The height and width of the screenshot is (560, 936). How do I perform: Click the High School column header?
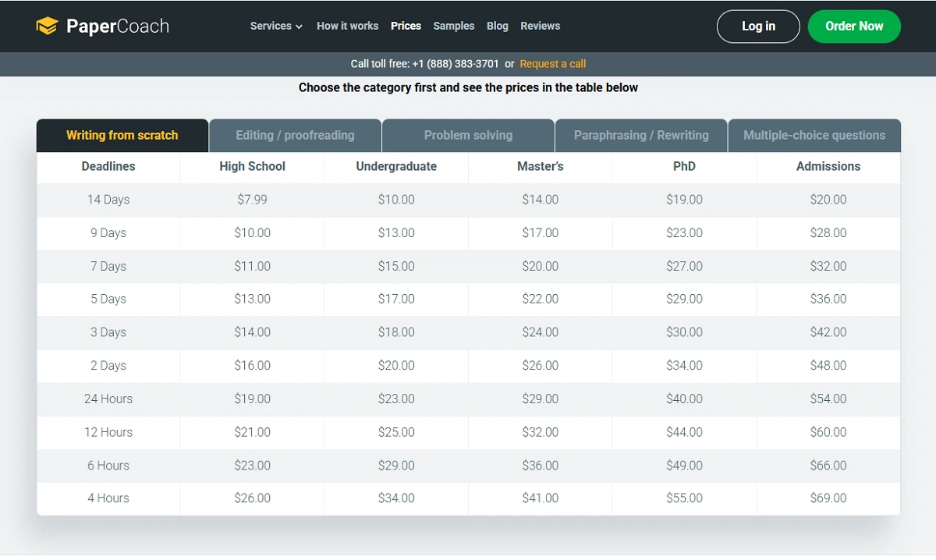pos(252,166)
